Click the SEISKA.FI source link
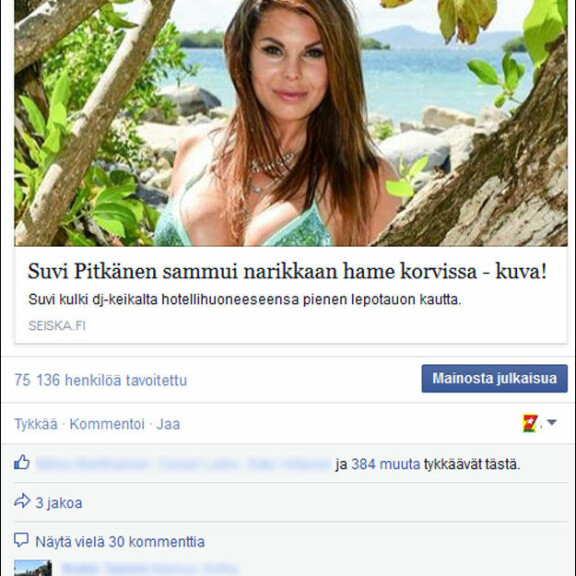The image size is (576, 576). [x=57, y=325]
